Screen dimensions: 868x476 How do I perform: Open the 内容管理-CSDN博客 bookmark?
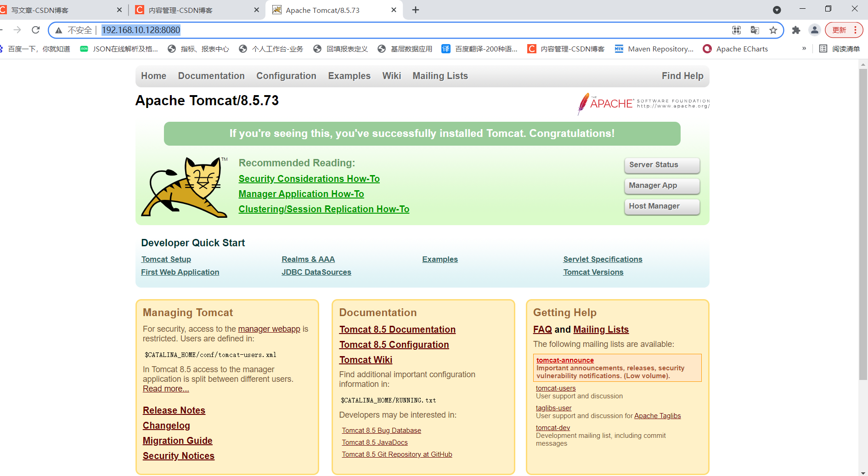coord(566,49)
